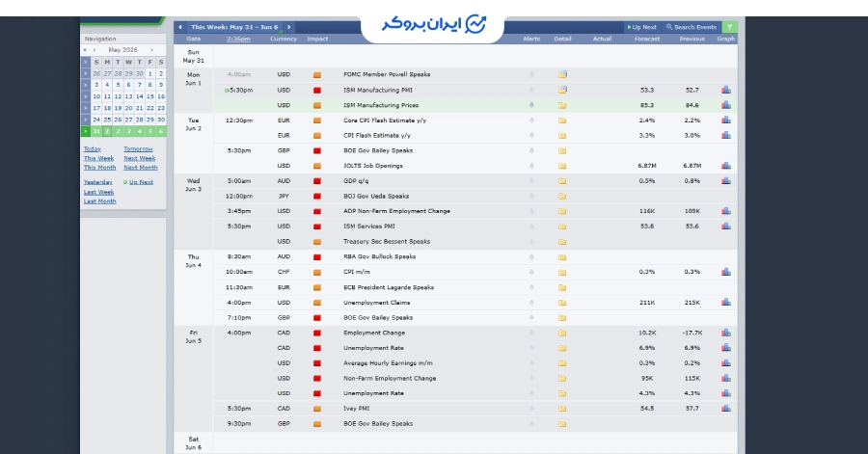Go to previous month in mini calendar
868x454 pixels.
95,50
